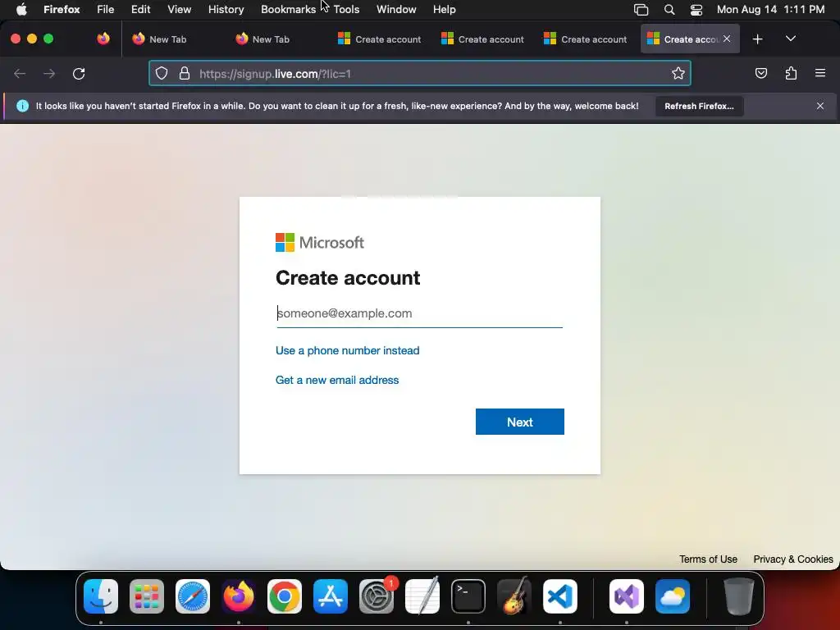The image size is (840, 630).
Task: Open Visual Studio Code from the dock
Action: click(x=560, y=596)
